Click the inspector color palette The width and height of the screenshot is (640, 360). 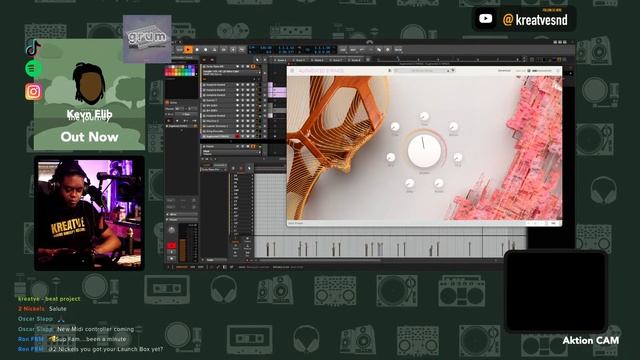180,70
